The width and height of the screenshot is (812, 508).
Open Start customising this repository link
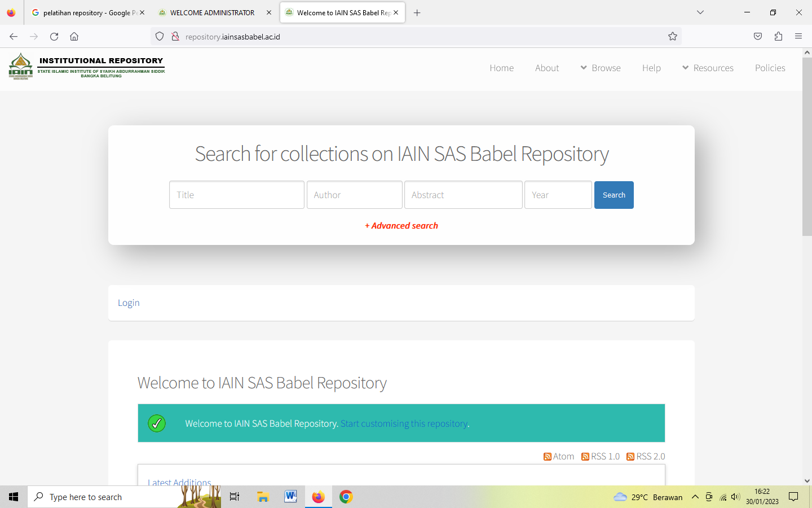pyautogui.click(x=404, y=423)
